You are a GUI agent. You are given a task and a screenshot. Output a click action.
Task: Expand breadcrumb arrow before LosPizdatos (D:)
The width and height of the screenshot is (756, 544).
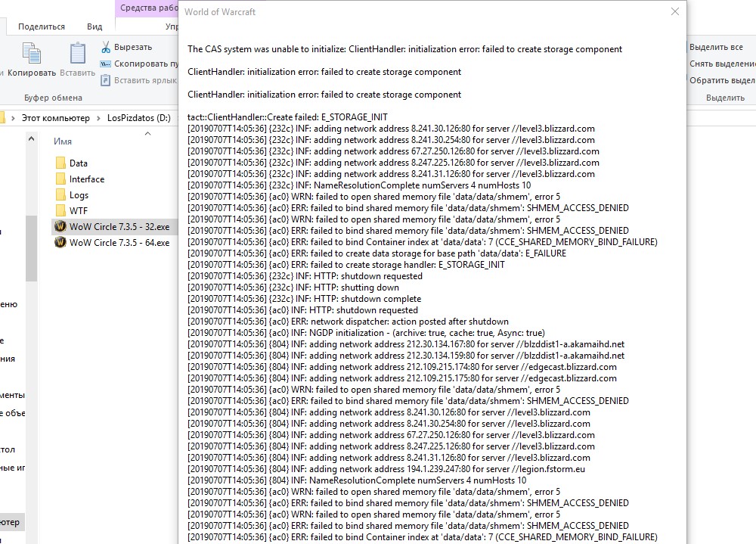point(98,118)
